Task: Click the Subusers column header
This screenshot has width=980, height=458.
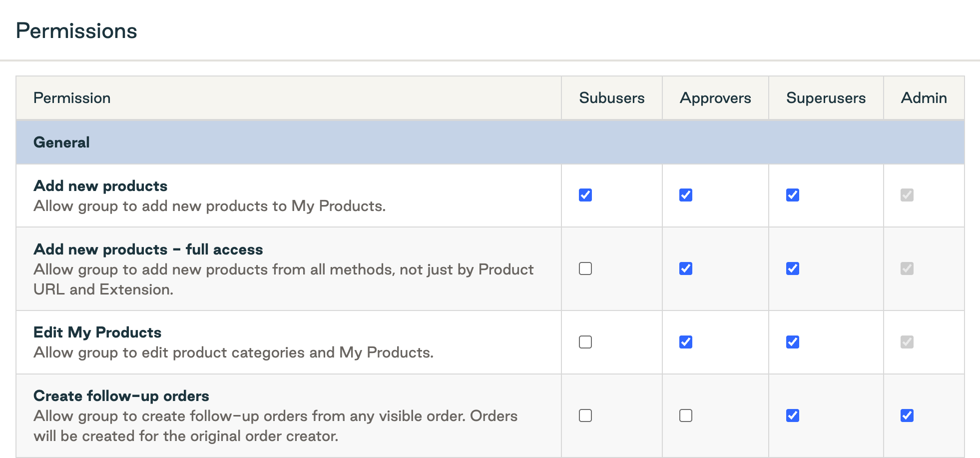Action: tap(612, 98)
